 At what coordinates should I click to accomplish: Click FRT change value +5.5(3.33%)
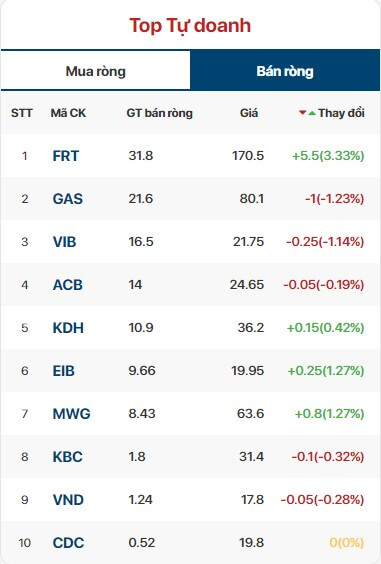tap(328, 155)
